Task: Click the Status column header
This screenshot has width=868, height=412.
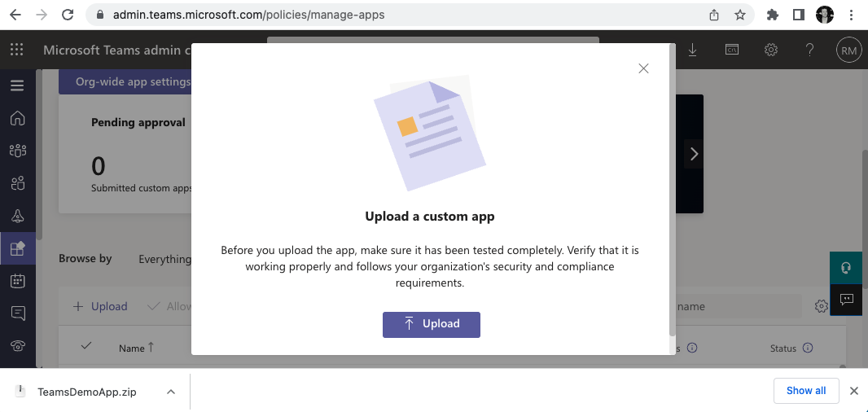Action: coord(783,348)
